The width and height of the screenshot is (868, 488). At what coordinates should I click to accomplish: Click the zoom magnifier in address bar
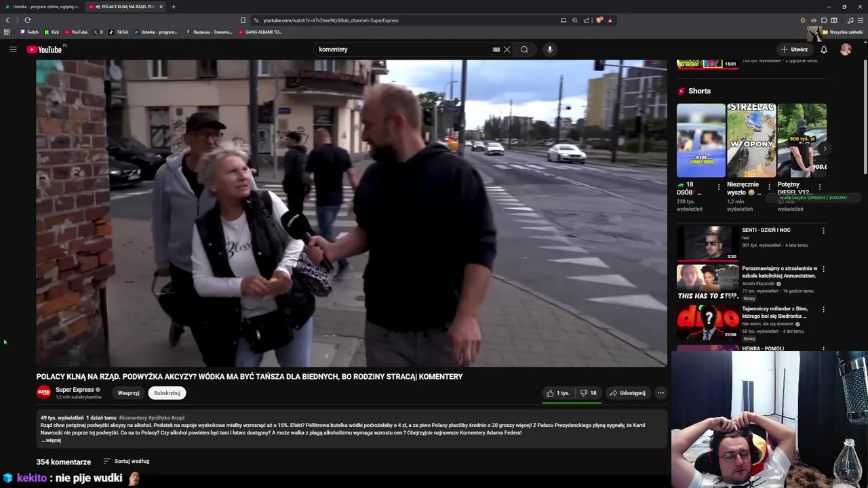[x=575, y=20]
